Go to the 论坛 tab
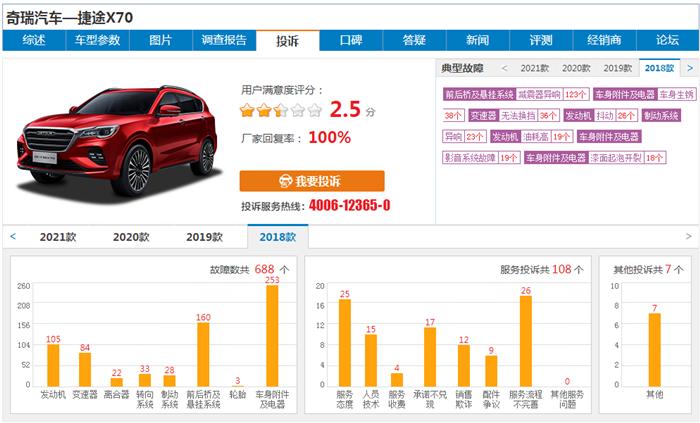This screenshot has height=423, width=700. (x=668, y=41)
